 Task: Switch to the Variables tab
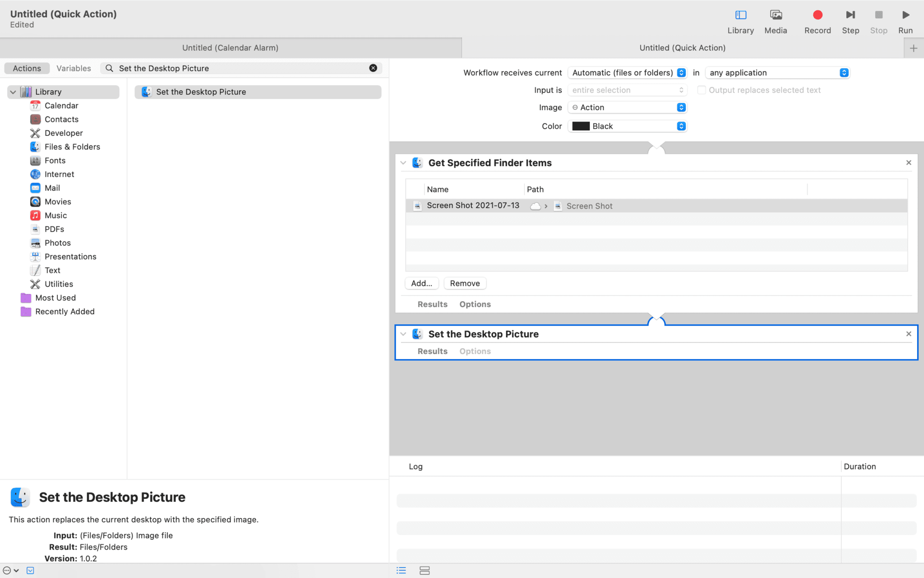click(73, 68)
